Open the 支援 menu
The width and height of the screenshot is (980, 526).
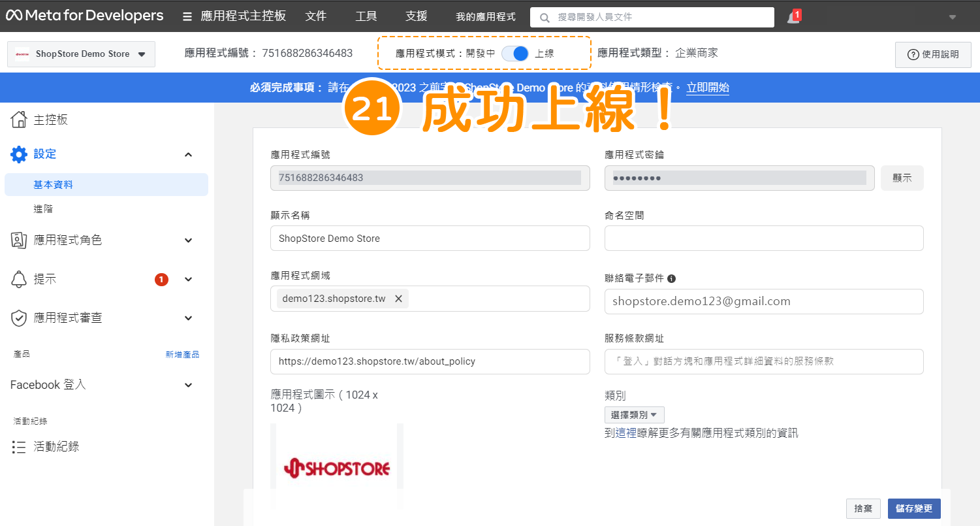click(x=417, y=16)
